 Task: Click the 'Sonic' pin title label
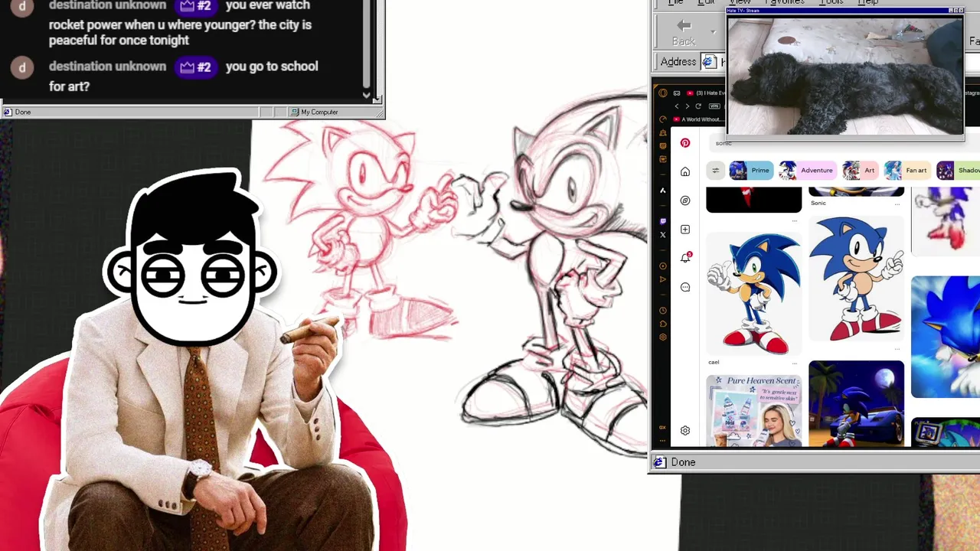click(x=818, y=204)
